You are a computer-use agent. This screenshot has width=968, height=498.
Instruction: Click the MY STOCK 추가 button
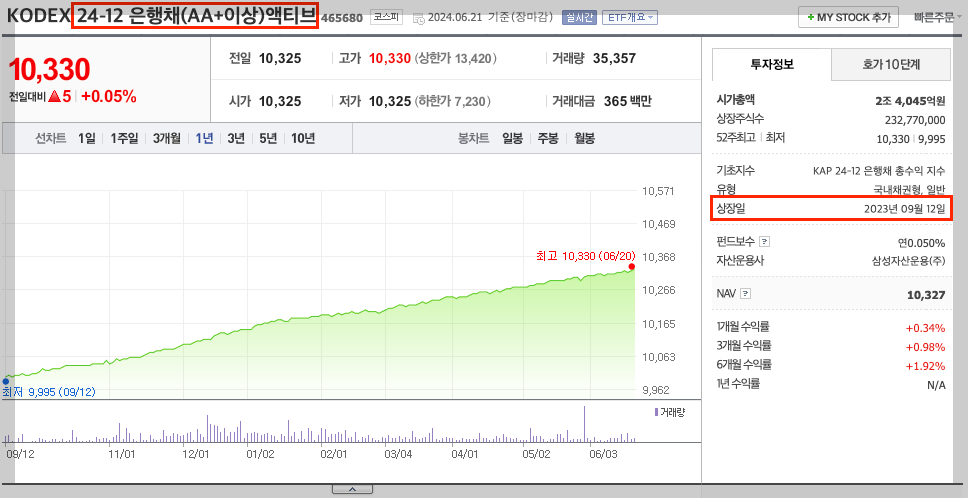(x=848, y=17)
